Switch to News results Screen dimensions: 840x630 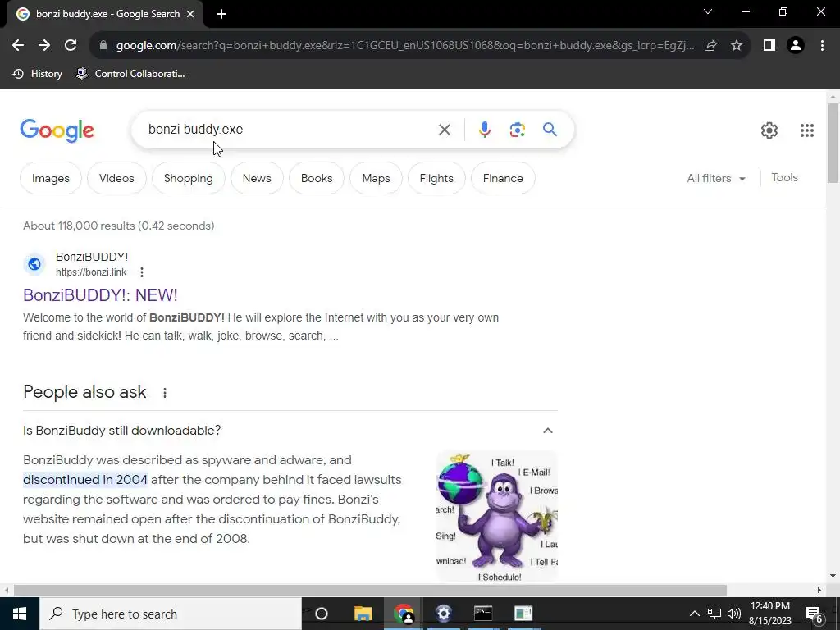pyautogui.click(x=257, y=178)
